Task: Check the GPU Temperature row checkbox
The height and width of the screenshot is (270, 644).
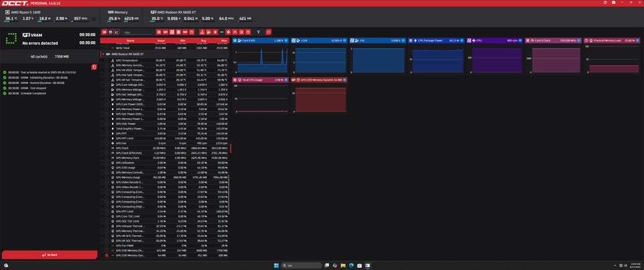Action: click(107, 60)
